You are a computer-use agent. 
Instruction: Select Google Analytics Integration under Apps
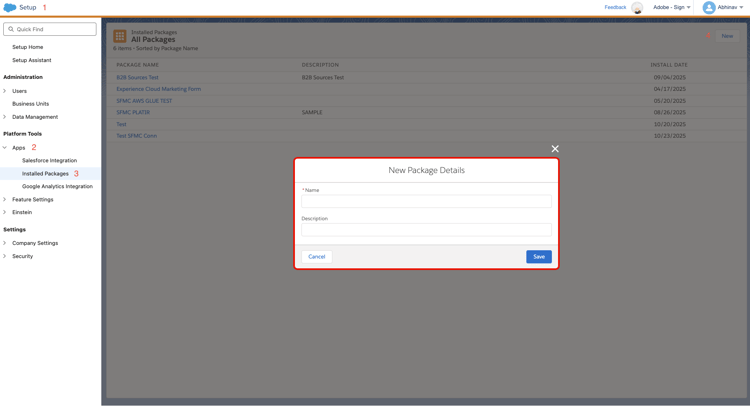point(57,187)
